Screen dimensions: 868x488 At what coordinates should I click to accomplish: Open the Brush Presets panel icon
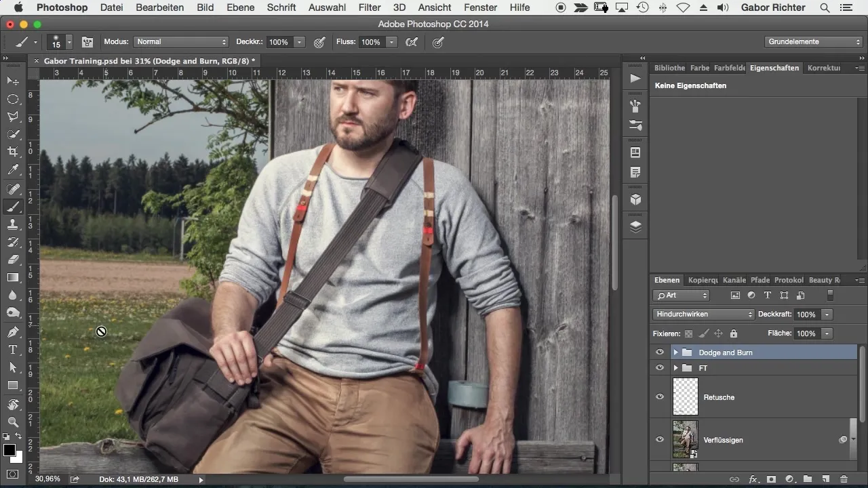[635, 126]
